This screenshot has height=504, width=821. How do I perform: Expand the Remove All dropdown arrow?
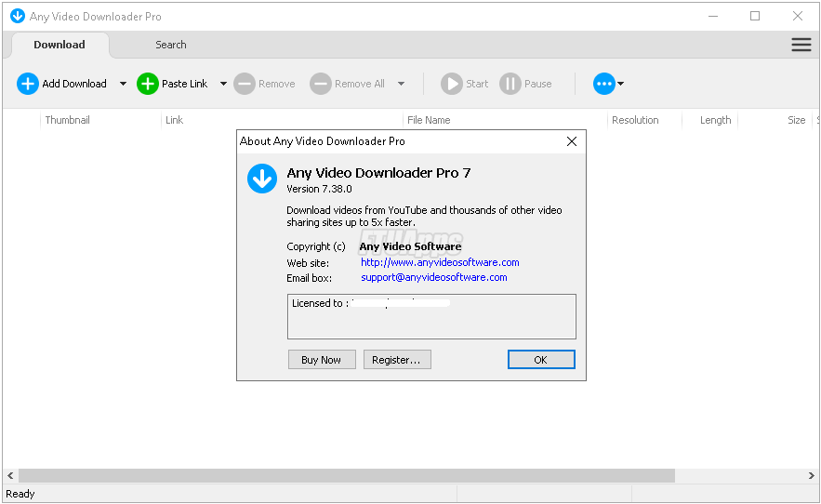[401, 84]
